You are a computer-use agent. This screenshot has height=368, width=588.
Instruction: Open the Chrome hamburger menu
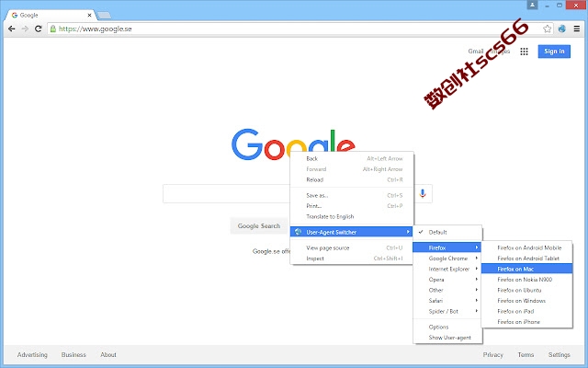click(577, 29)
